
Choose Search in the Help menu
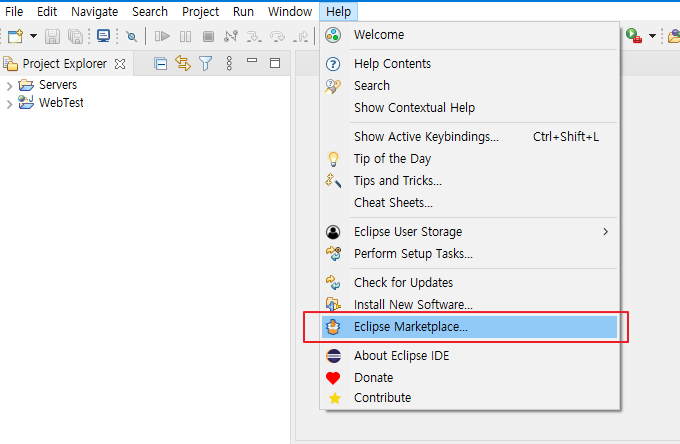(x=470, y=86)
